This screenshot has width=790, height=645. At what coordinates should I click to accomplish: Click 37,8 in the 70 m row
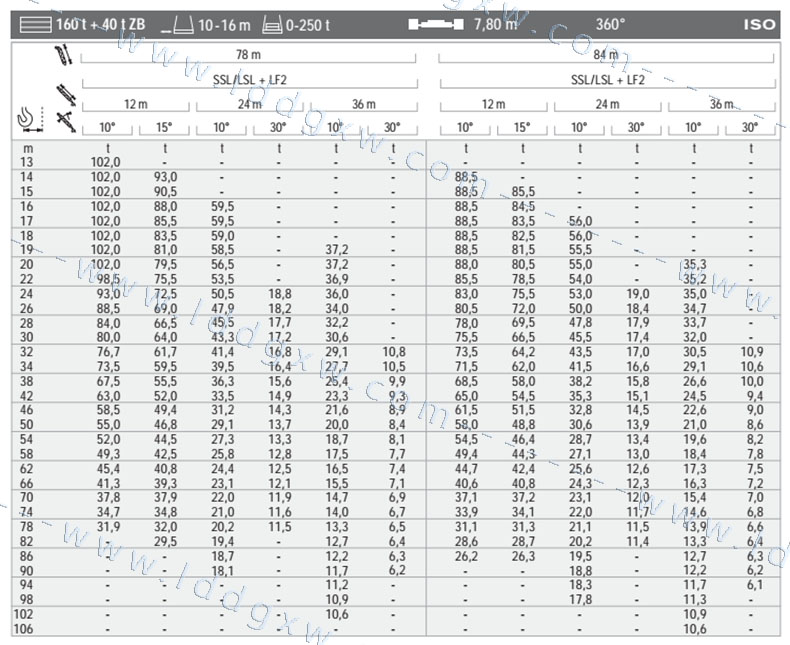(x=108, y=497)
